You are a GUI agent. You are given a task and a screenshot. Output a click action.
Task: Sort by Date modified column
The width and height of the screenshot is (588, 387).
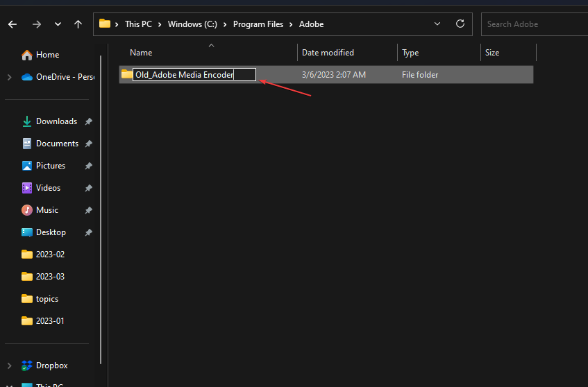[328, 53]
